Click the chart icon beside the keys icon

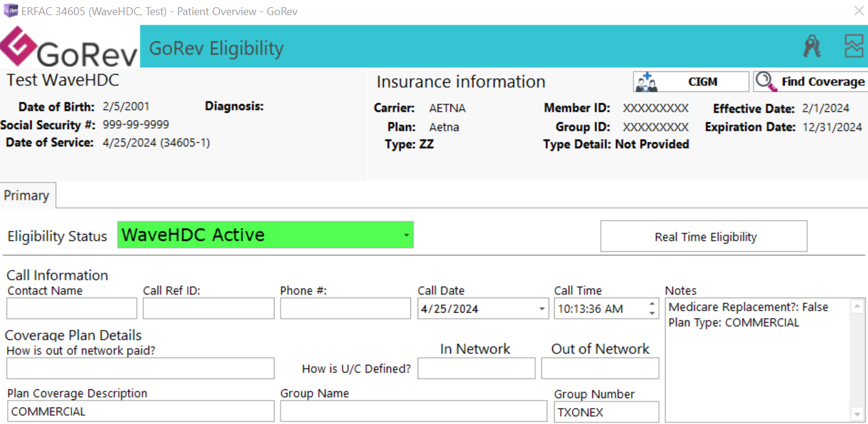tap(853, 46)
